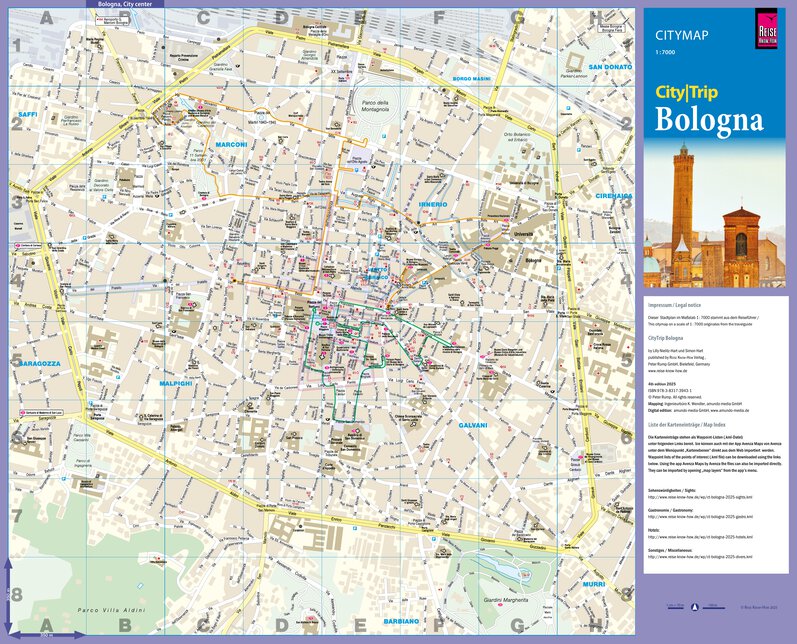The height and width of the screenshot is (644, 797).
Task: Click the SARAGOZZA district label
Action: 37,364
